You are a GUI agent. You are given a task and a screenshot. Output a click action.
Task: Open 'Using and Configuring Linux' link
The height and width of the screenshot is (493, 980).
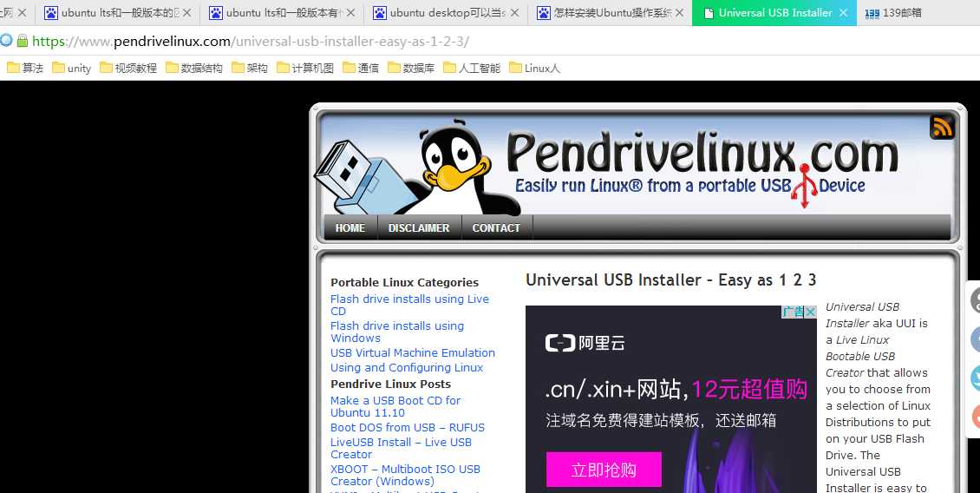point(406,368)
